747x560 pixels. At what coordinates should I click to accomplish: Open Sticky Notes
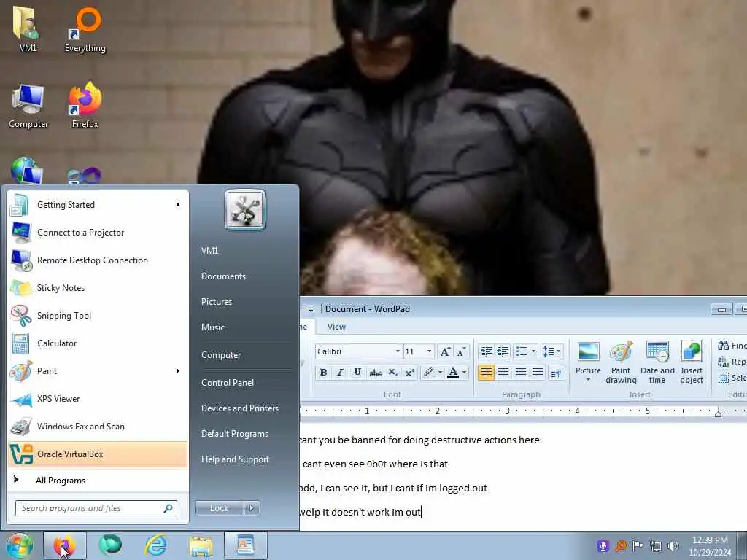[98, 287]
